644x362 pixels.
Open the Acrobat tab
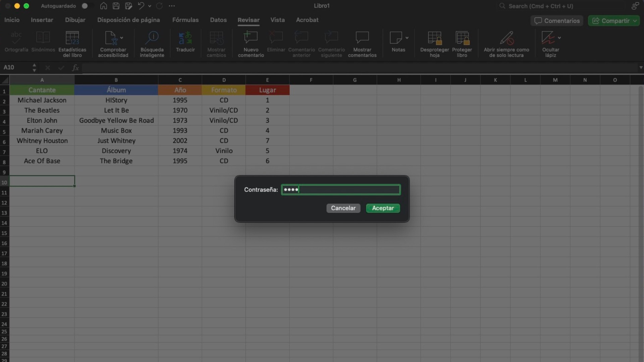pyautogui.click(x=307, y=20)
